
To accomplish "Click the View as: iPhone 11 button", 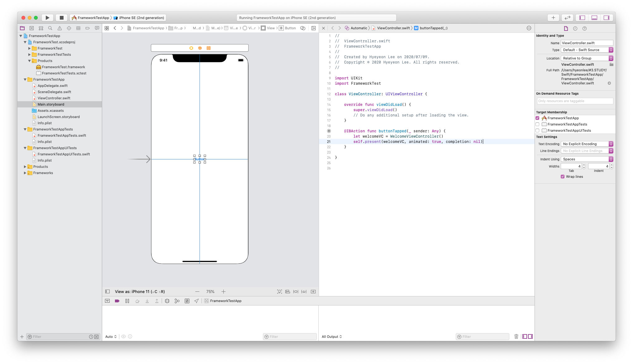I will [x=140, y=291].
